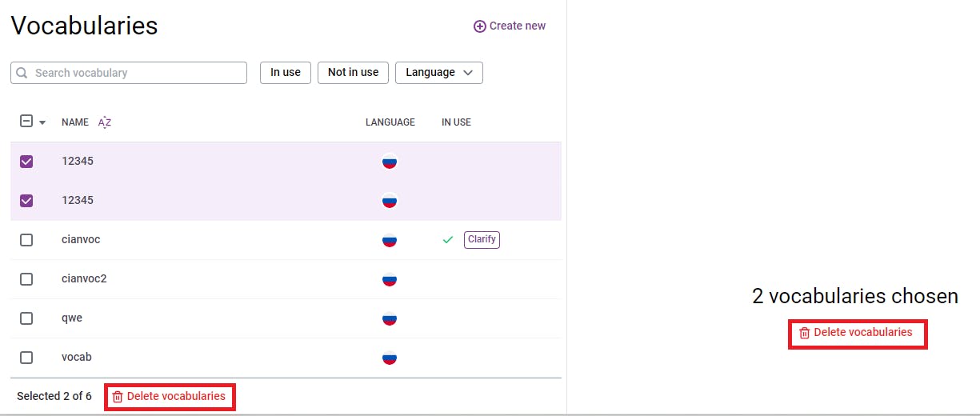980x416 pixels.
Task: Expand the arrow next to the header checkbox
Action: click(x=42, y=122)
